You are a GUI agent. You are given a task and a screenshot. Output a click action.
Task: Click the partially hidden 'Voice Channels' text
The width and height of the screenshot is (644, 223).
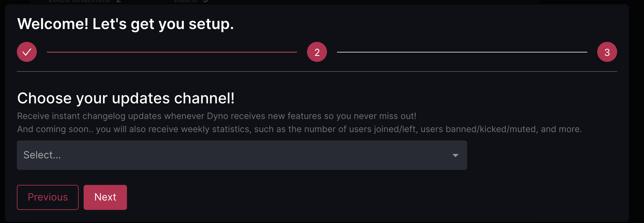point(80,1)
